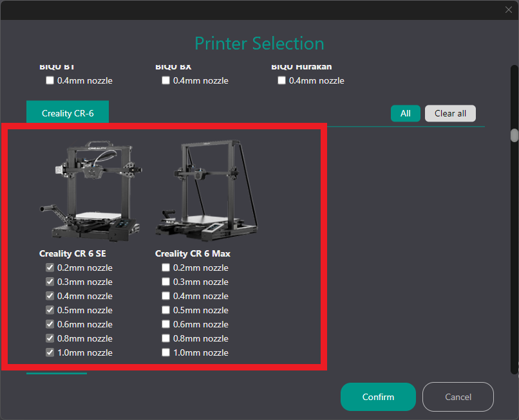Select all printers with All button
Viewport: 519px width, 420px height.
tap(406, 113)
